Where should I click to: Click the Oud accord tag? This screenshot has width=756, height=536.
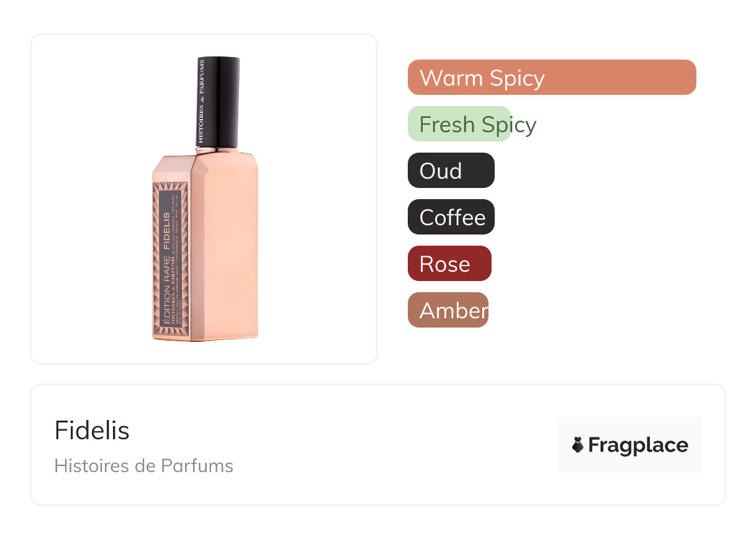click(x=451, y=171)
